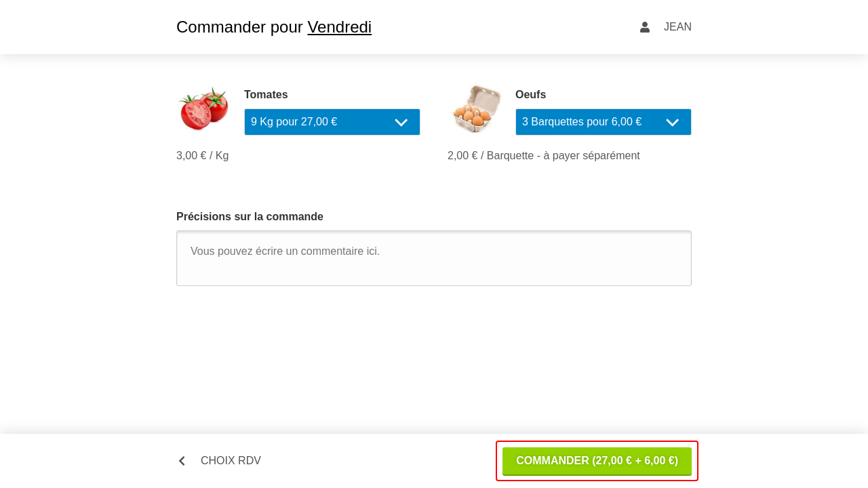Click the Tomates product label

tap(266, 95)
